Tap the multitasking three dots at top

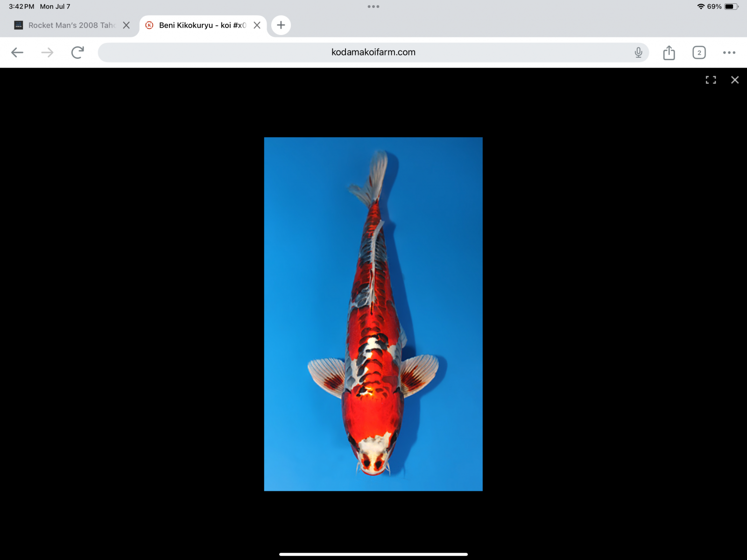click(x=373, y=7)
